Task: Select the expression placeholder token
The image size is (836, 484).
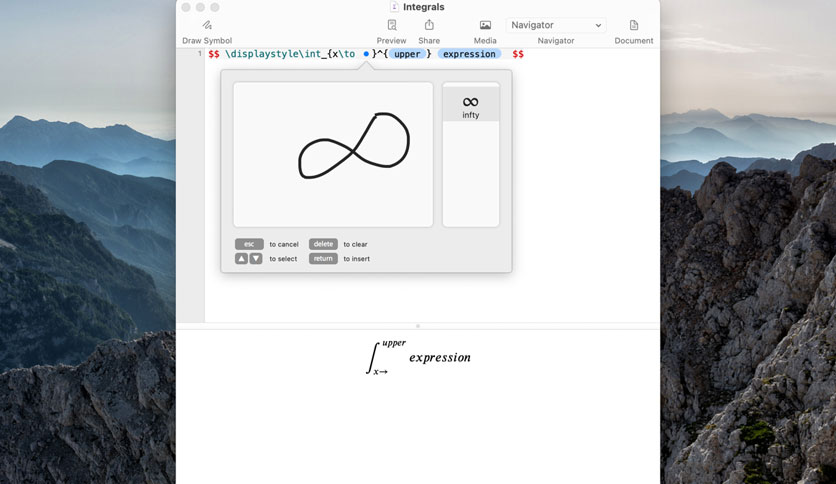Action: [x=469, y=54]
